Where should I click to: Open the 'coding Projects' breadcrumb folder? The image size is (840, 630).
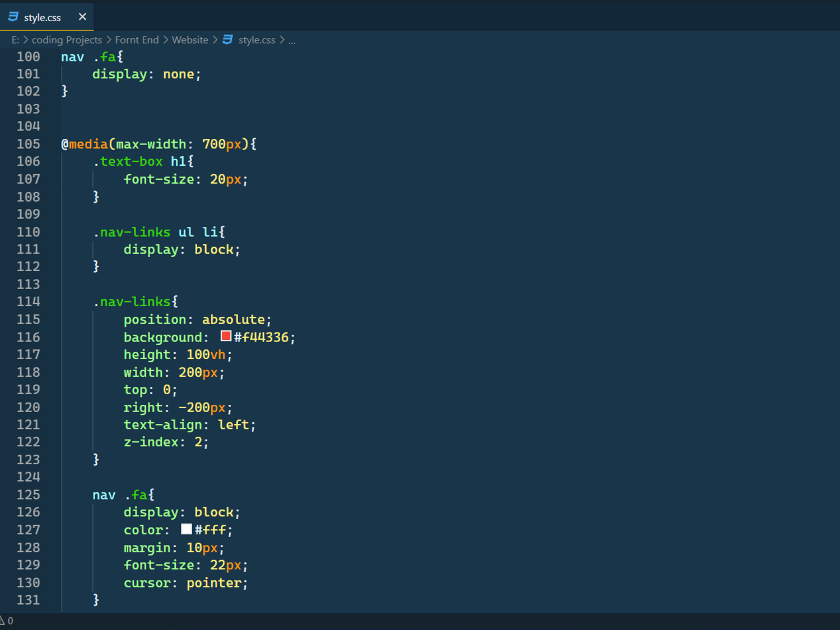(x=67, y=40)
